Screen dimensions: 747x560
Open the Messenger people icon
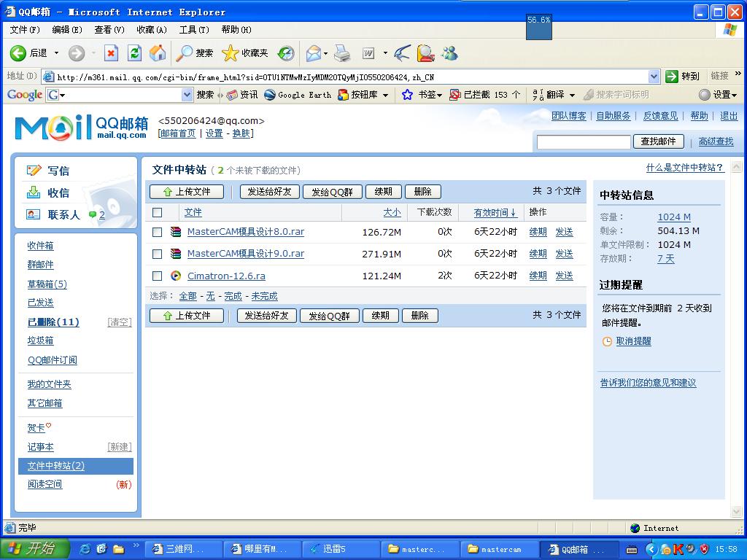click(449, 52)
